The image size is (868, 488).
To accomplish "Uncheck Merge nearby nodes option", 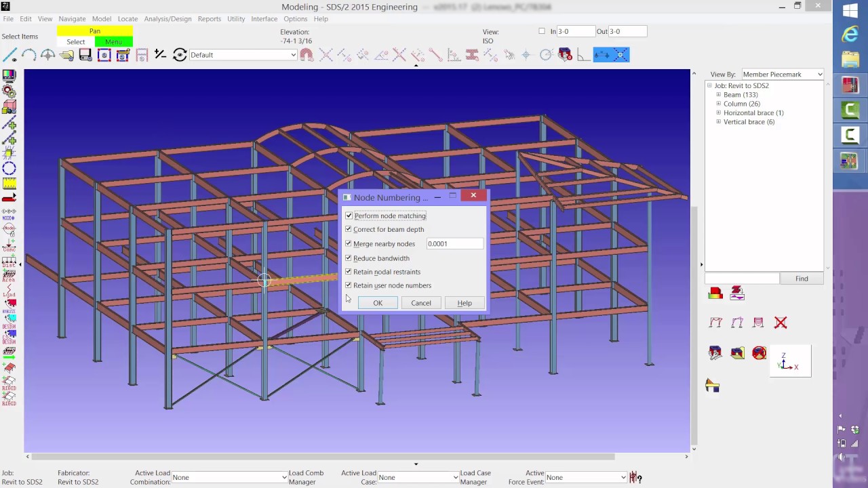I will pyautogui.click(x=349, y=243).
